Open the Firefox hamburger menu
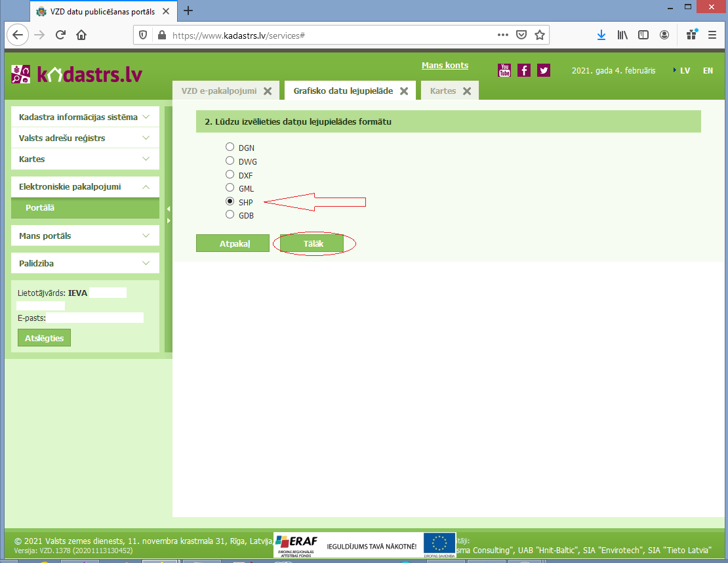Screen dimensions: 728x563 point(712,35)
